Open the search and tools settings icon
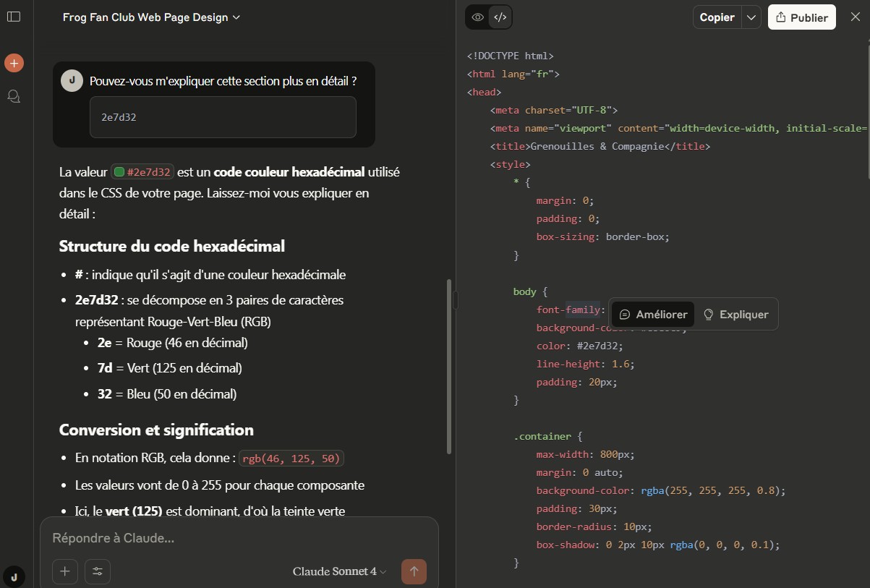Viewport: 870px width, 588px height. click(x=98, y=571)
